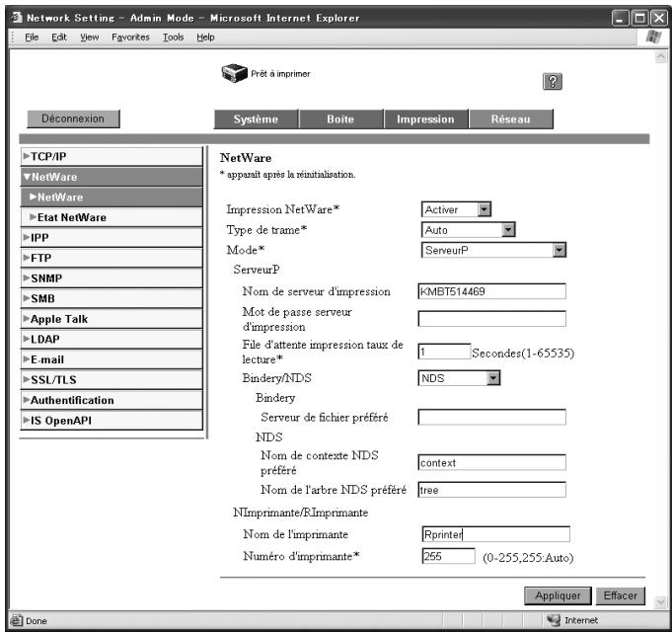Open the View menu
Screen dimensions: 672x632
pos(89,38)
